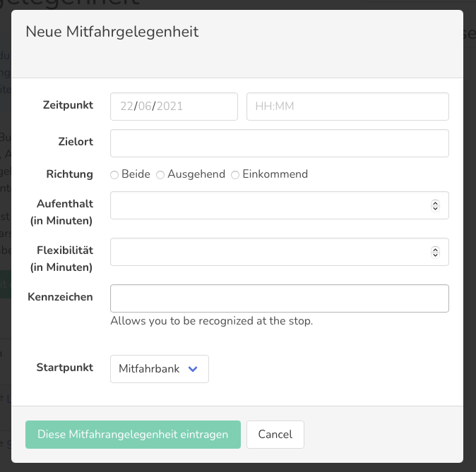Select the Einkommend radio button
Image resolution: width=476 pixels, height=472 pixels.
pyautogui.click(x=235, y=174)
